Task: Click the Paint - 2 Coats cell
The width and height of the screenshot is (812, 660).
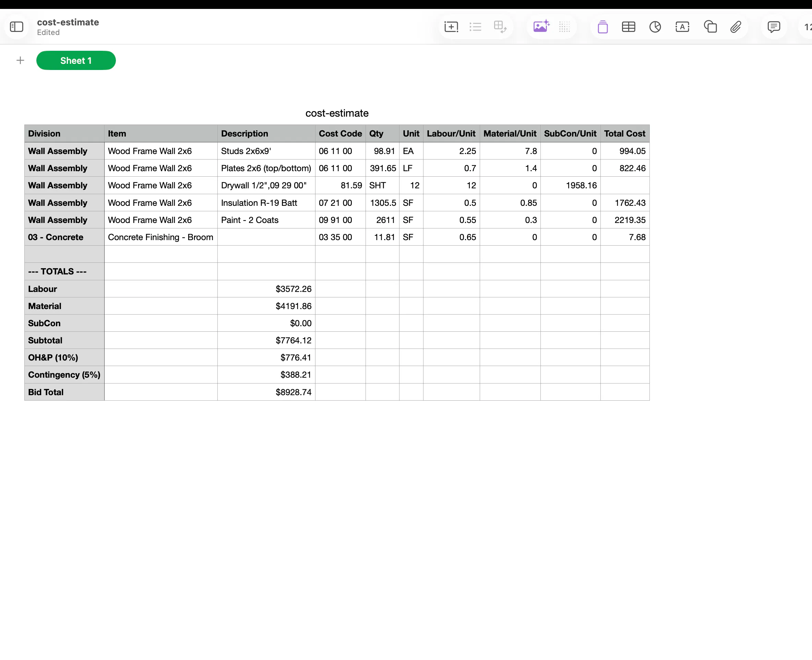Action: (x=266, y=220)
